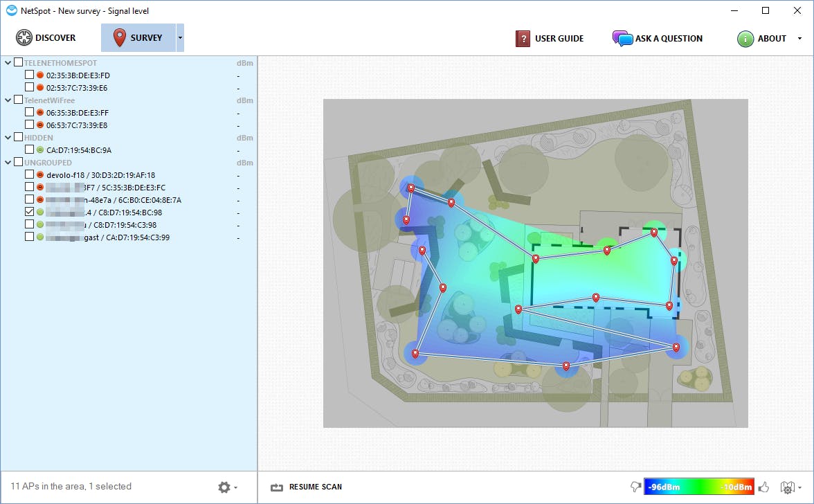Image resolution: width=814 pixels, height=504 pixels.
Task: Uncheck the C8:D7:19:54:BC:98 checkbox
Action: pos(30,212)
